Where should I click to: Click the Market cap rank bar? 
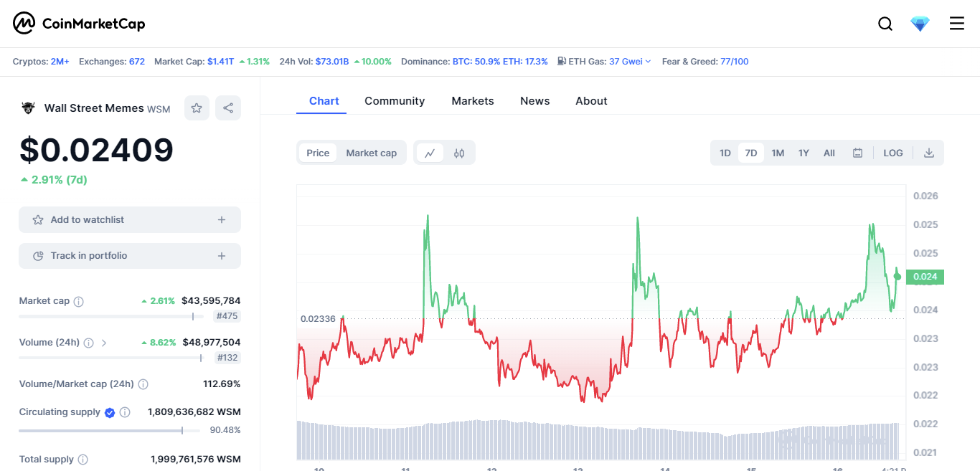pos(111,316)
